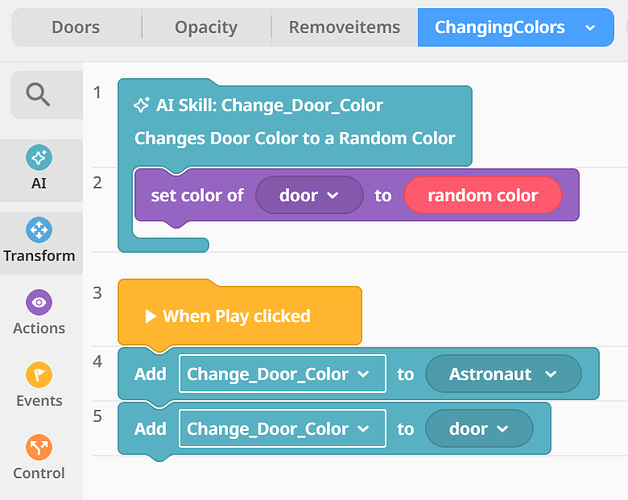This screenshot has width=628, height=500.
Task: Open the Transform blocks category
Action: point(39,240)
